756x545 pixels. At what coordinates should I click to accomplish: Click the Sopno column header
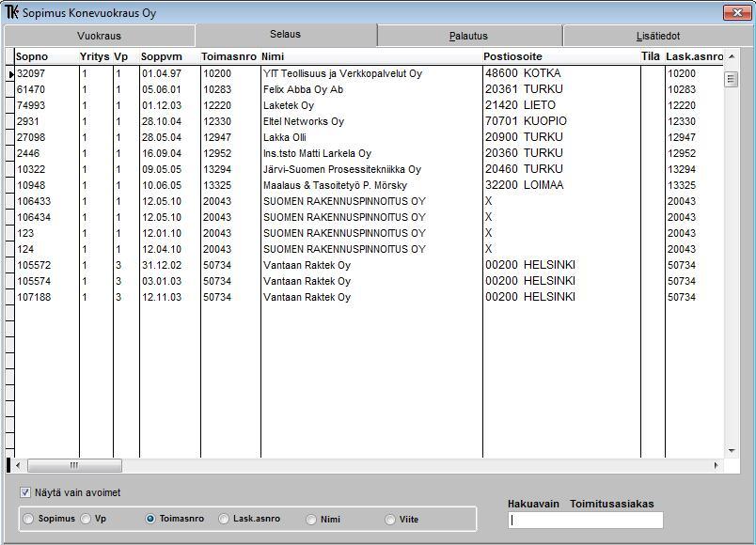click(47, 56)
